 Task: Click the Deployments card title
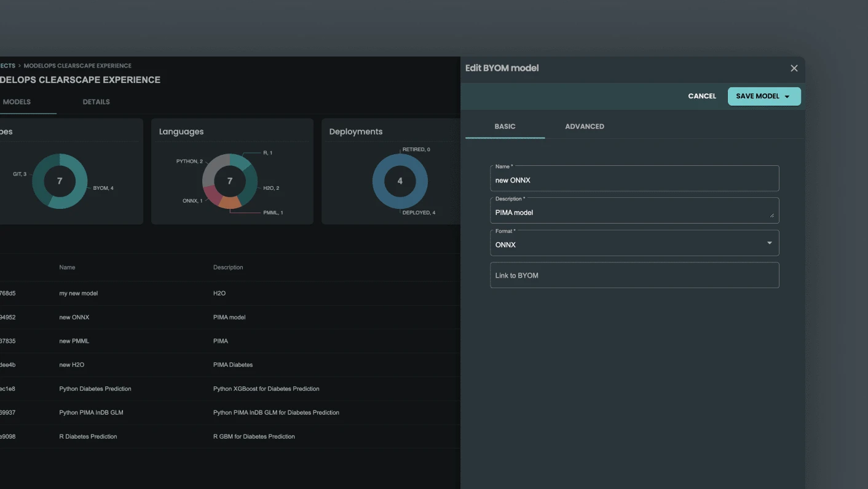click(356, 131)
